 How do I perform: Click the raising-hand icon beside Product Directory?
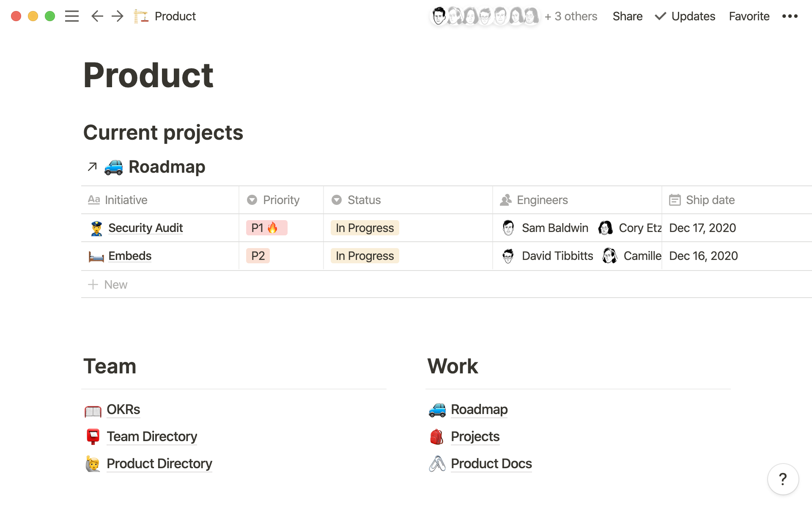93,464
